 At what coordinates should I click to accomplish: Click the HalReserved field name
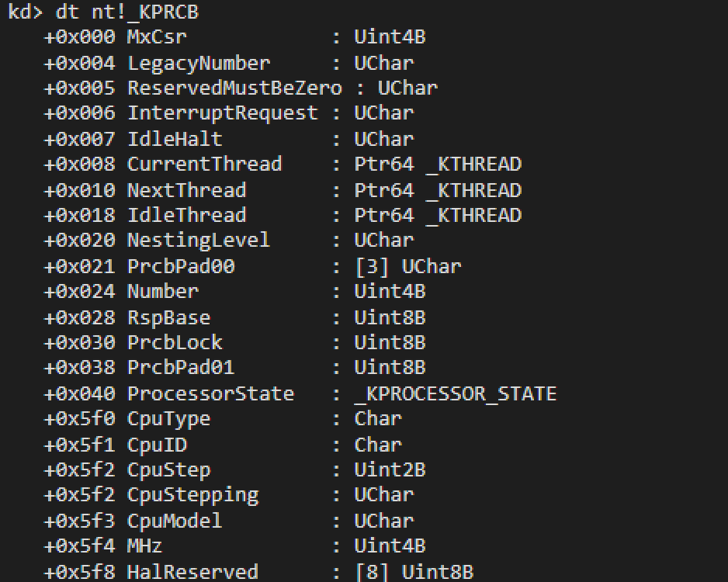192,572
